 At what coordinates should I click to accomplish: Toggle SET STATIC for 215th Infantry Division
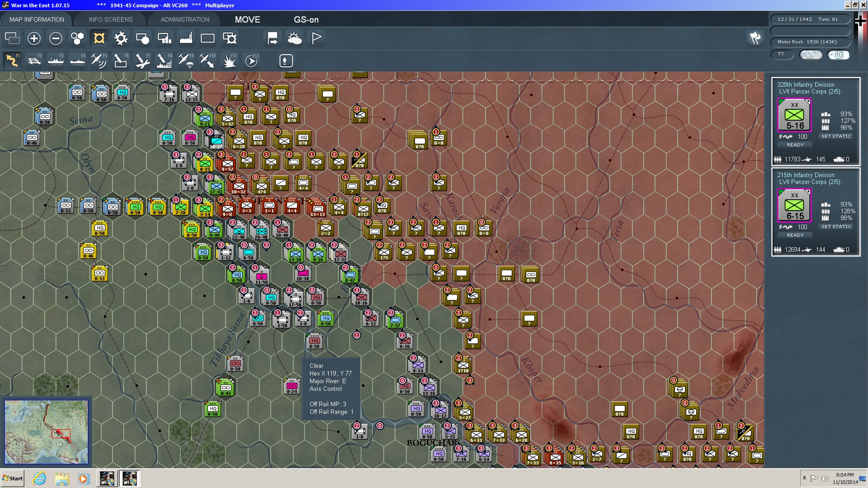point(836,227)
